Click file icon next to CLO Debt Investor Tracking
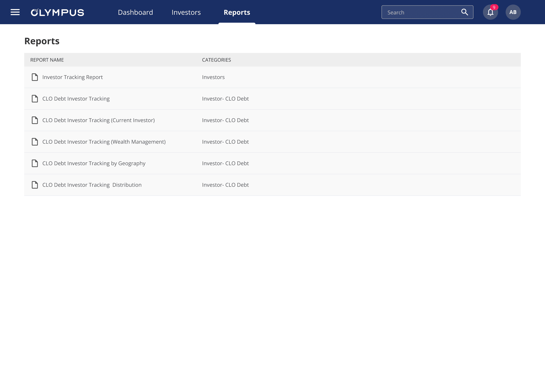Viewport: 545px width, 392px height. coord(35,99)
